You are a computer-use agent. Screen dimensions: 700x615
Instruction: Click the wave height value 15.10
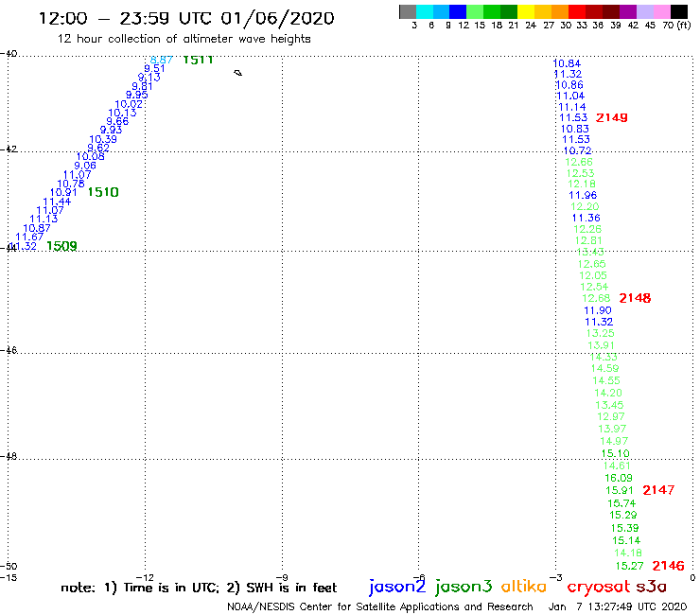[616, 454]
